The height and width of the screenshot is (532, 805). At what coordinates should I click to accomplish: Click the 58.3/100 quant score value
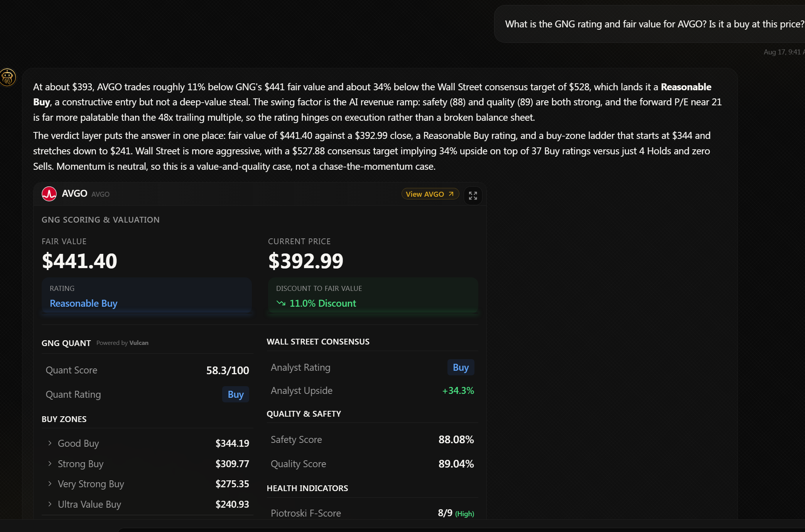coord(228,370)
